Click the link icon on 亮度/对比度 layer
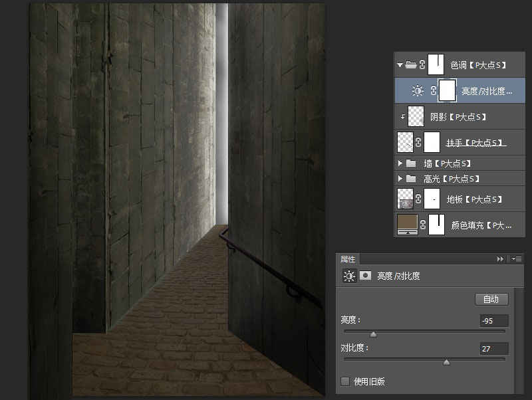Screen dimensions: 532x400 tap(434, 90)
